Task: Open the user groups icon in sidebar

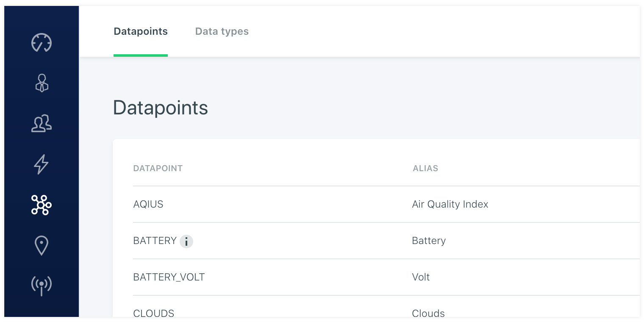Action: [42, 124]
